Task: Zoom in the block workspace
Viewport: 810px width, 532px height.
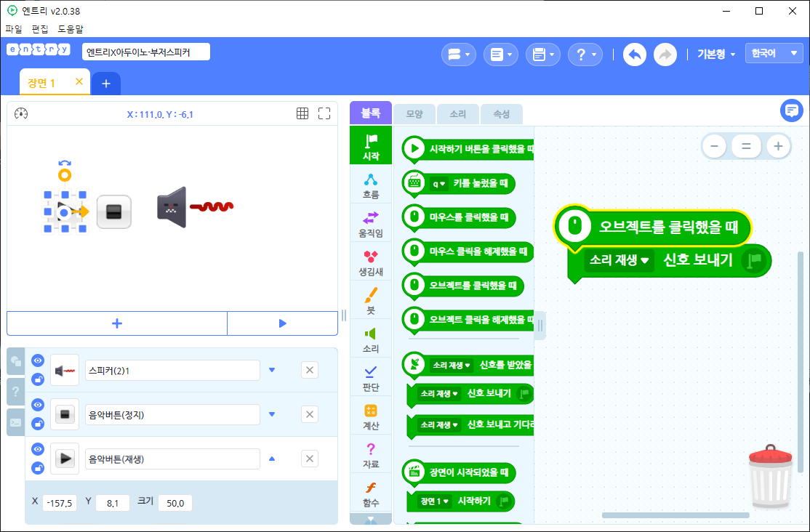Action: tap(778, 146)
